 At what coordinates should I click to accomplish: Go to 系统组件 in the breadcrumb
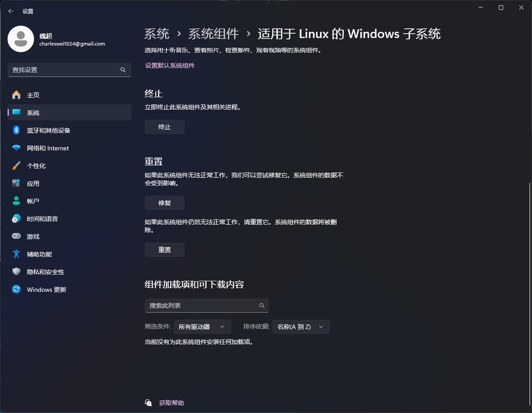(213, 34)
